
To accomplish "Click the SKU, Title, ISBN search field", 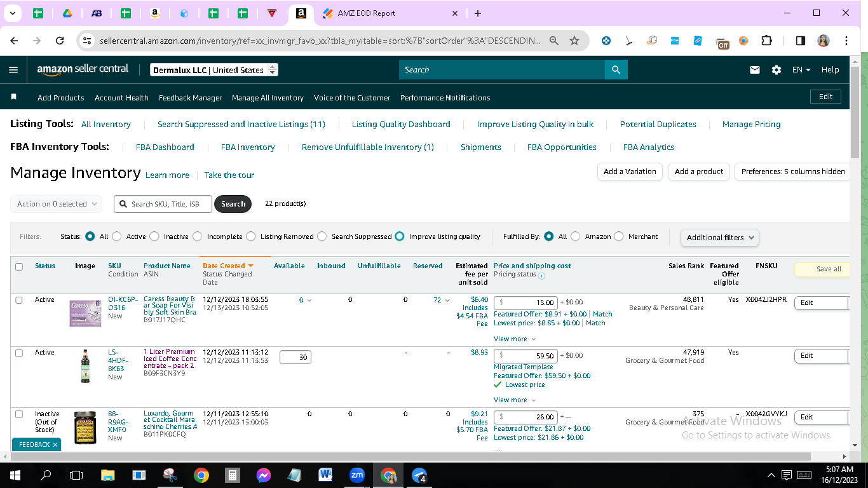I will pos(163,204).
